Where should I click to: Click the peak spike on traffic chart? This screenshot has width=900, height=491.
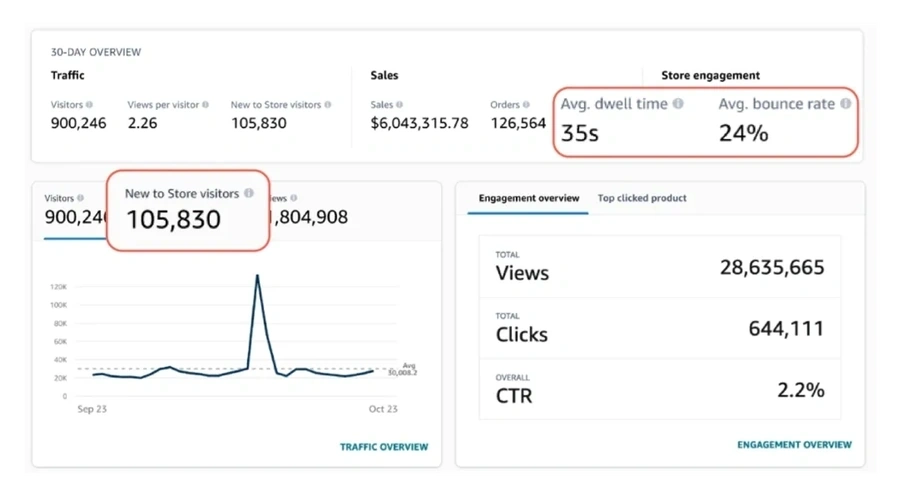point(257,276)
